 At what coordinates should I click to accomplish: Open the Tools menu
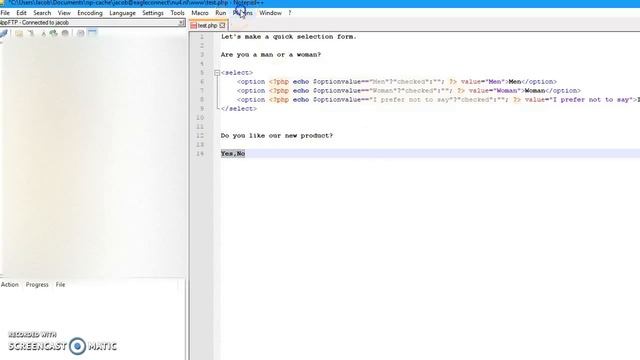pos(178,13)
